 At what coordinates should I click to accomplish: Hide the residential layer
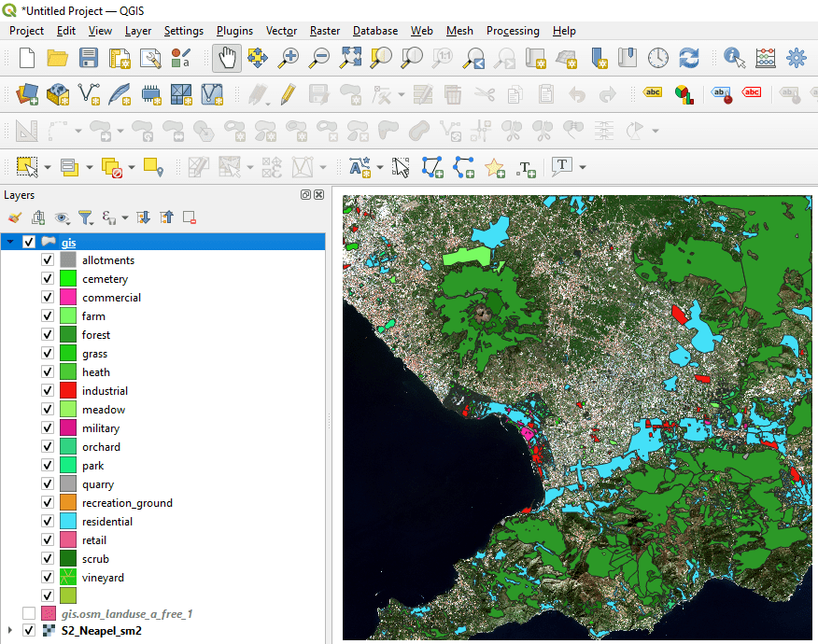click(x=47, y=521)
